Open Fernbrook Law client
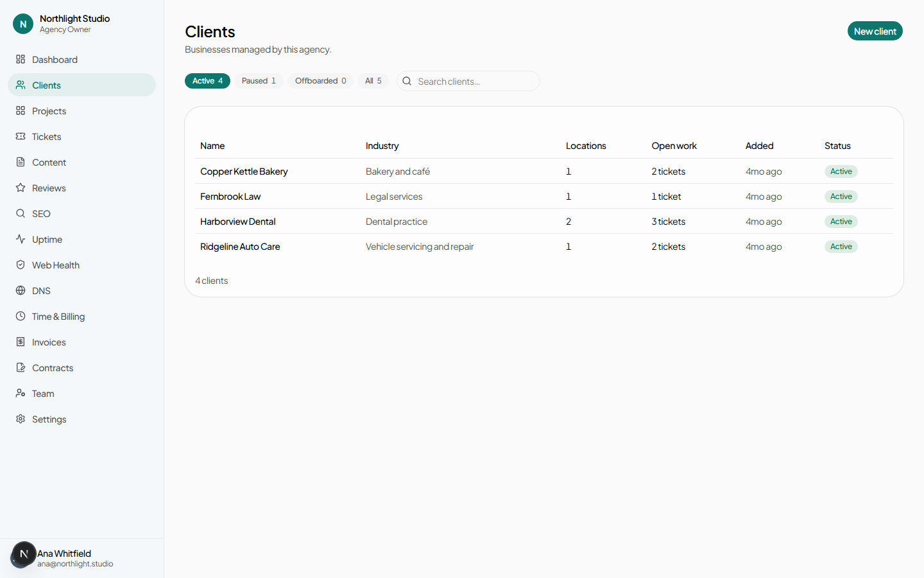 tap(230, 197)
